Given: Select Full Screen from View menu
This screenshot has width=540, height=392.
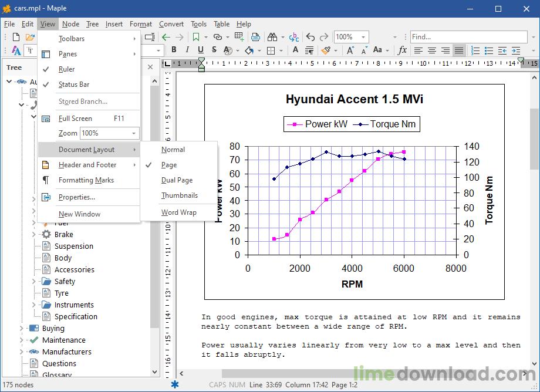Looking at the screenshot, I should (x=89, y=119).
